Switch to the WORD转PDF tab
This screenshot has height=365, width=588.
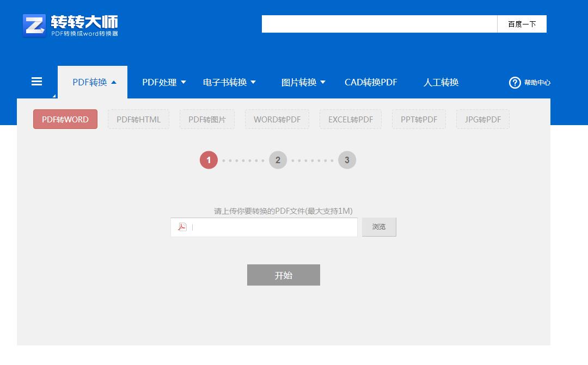coord(277,119)
